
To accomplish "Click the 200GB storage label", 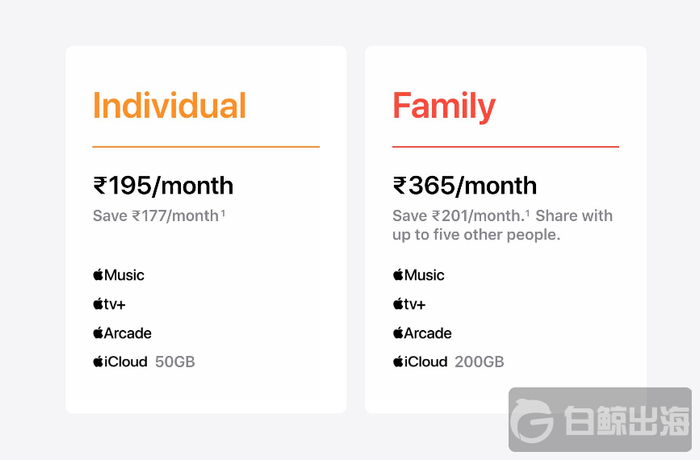I will click(x=479, y=361).
